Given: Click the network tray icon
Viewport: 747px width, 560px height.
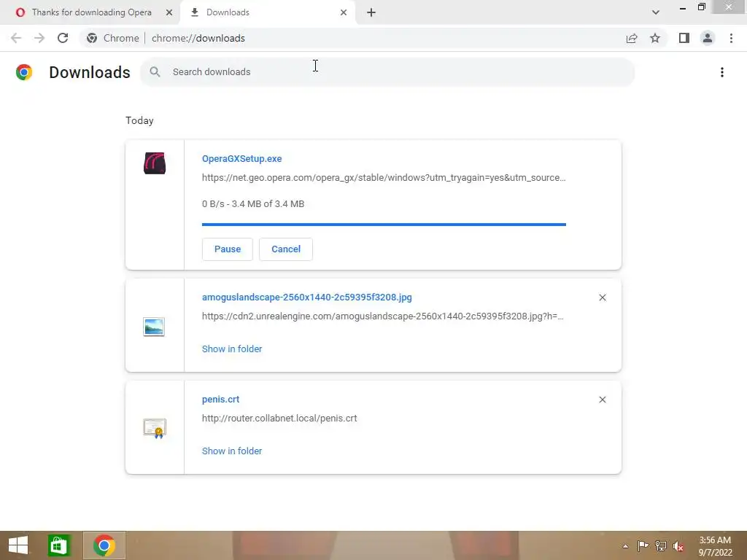Looking at the screenshot, I should pos(661,545).
